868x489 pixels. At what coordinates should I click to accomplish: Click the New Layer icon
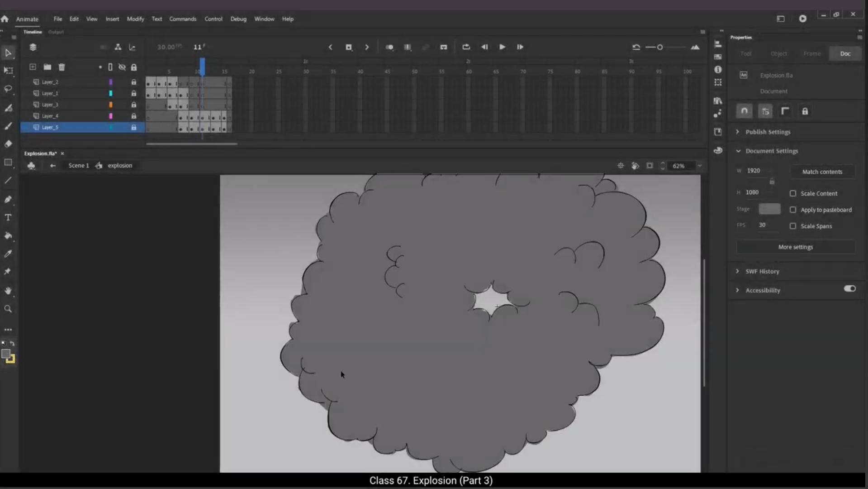click(33, 67)
